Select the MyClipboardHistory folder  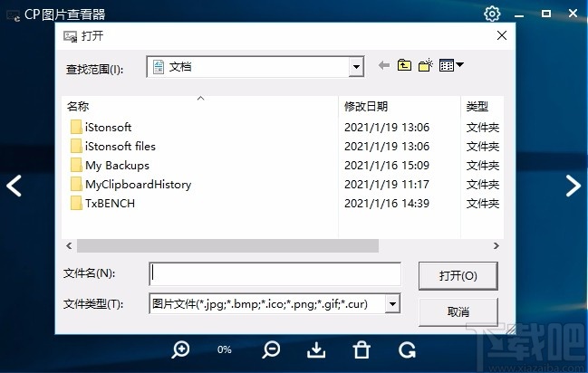pos(138,185)
